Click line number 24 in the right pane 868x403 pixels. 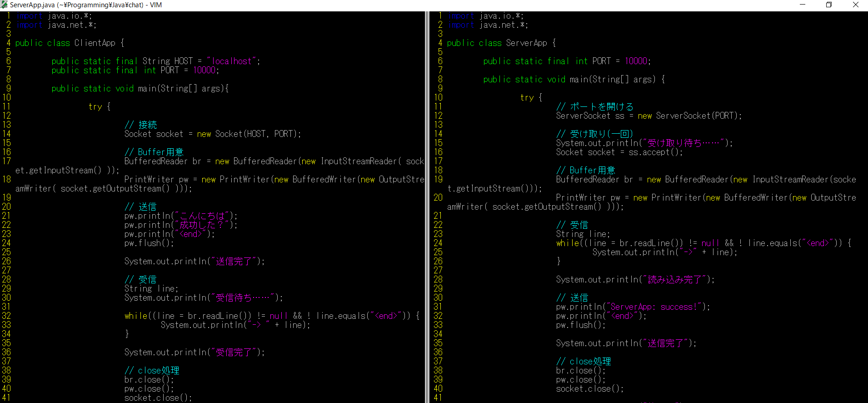(438, 243)
